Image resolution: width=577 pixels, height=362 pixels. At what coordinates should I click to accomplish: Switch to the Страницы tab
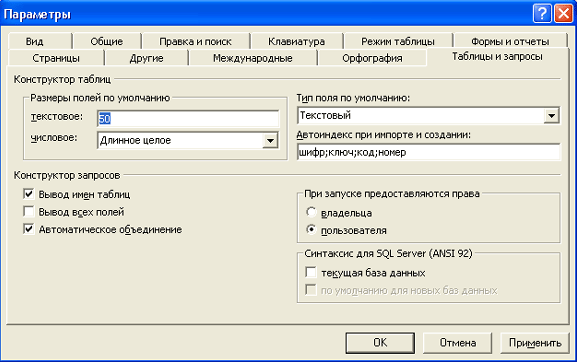pos(56,58)
